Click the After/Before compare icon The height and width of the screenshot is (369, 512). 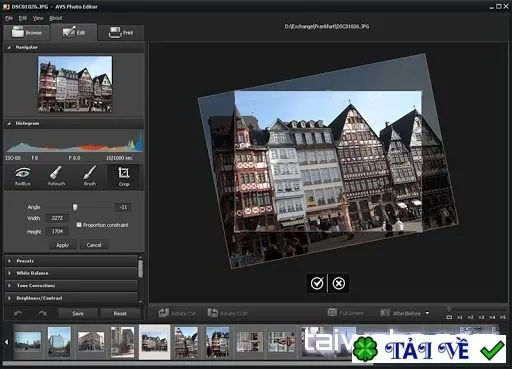tap(385, 313)
